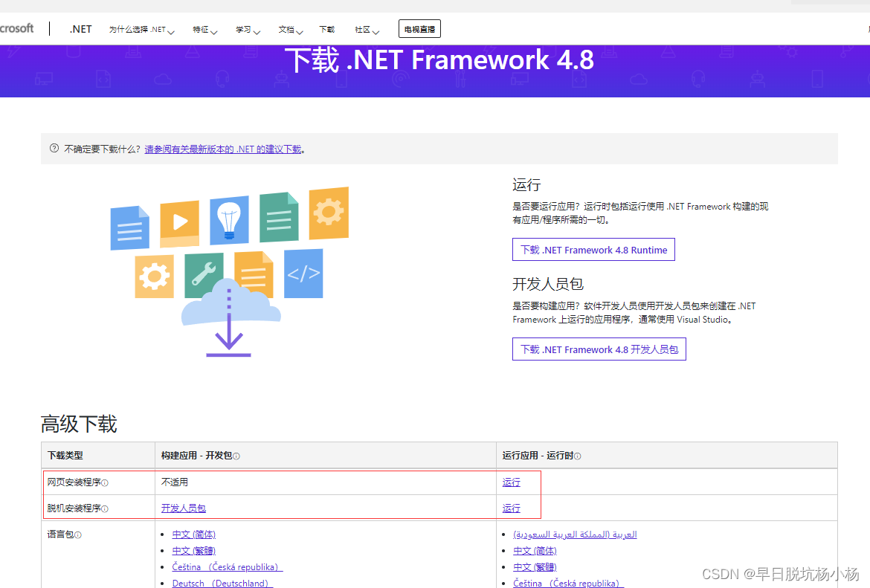Screen dimensions: 870x588
Task: Expand the 特征 dropdown menu
Action: pyautogui.click(x=204, y=30)
